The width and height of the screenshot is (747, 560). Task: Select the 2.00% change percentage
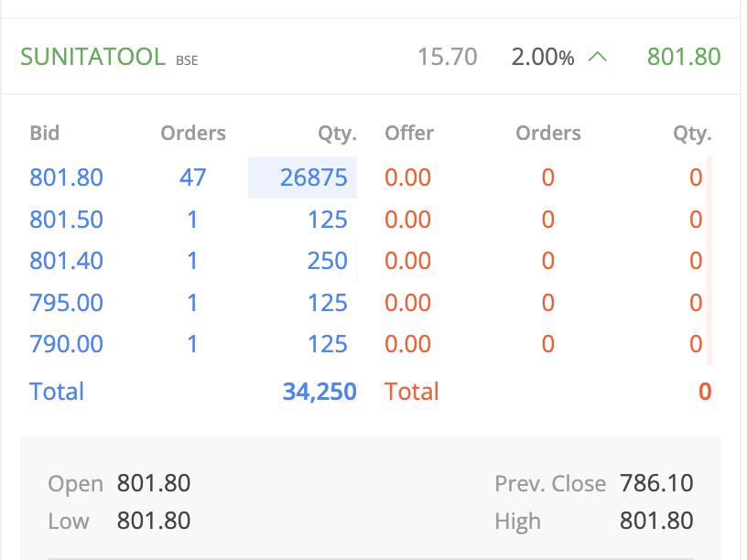(x=543, y=57)
